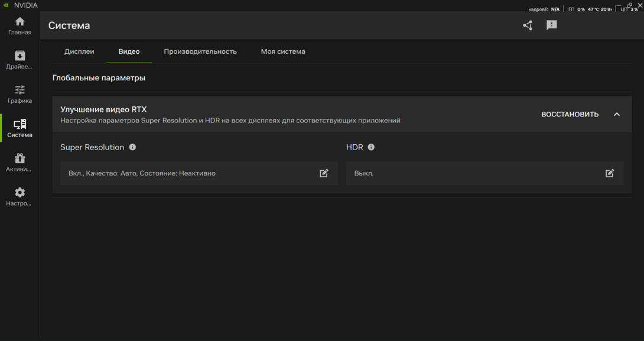The width and height of the screenshot is (644, 341).
Task: Click the ГП usage overlay stat
Action: (x=577, y=9)
